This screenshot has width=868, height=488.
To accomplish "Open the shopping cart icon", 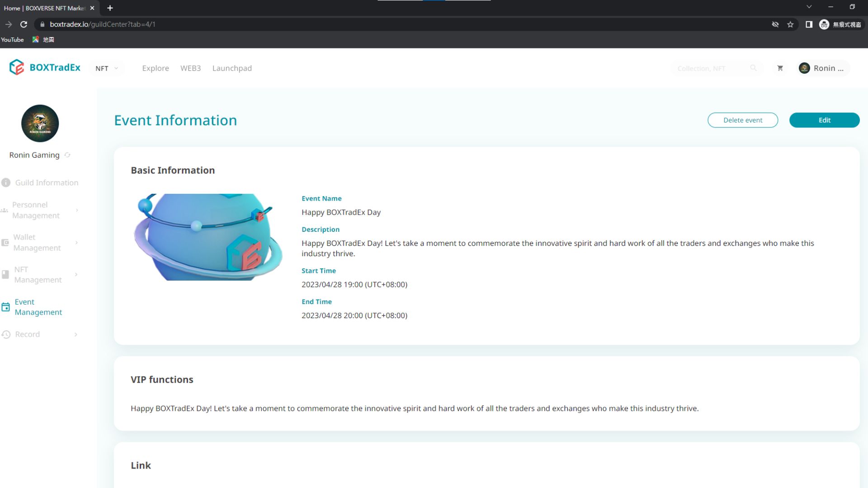I will 780,68.
